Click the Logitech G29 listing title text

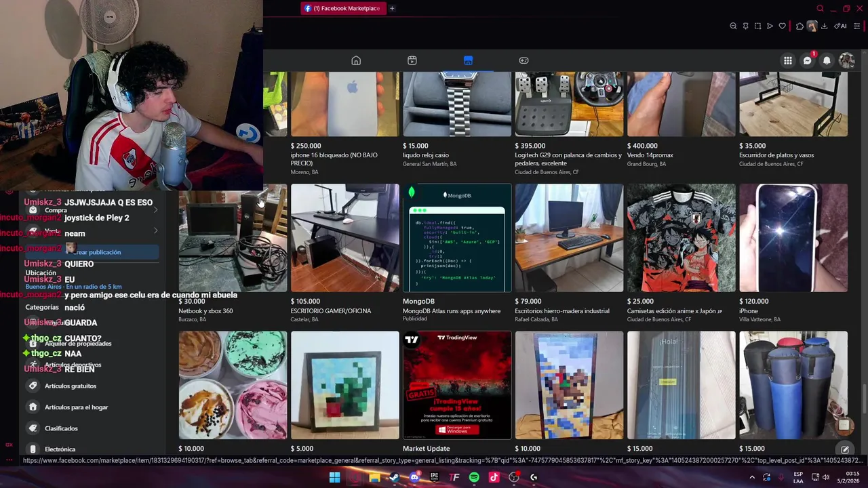click(568, 159)
